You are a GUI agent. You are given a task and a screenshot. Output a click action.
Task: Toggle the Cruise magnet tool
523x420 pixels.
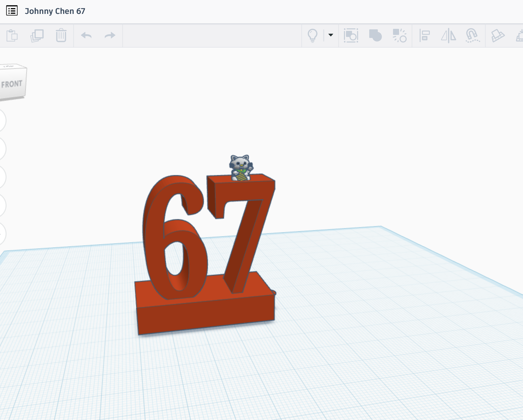[x=472, y=35]
